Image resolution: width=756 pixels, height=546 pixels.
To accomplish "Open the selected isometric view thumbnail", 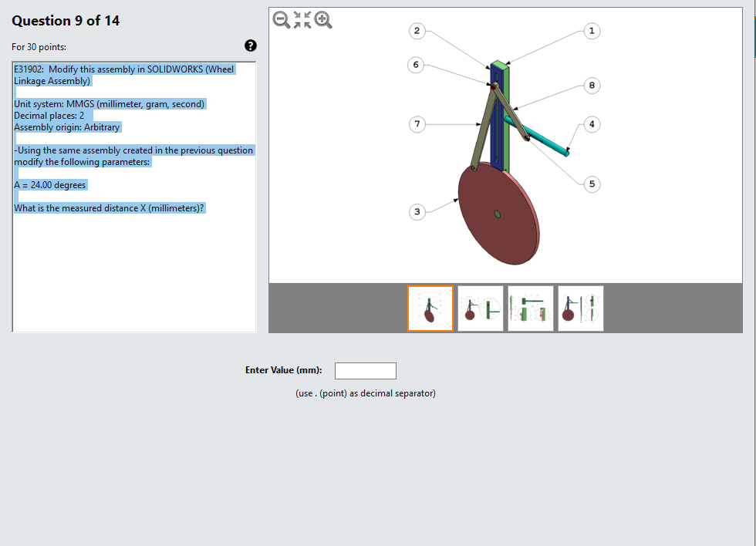I will [x=430, y=308].
